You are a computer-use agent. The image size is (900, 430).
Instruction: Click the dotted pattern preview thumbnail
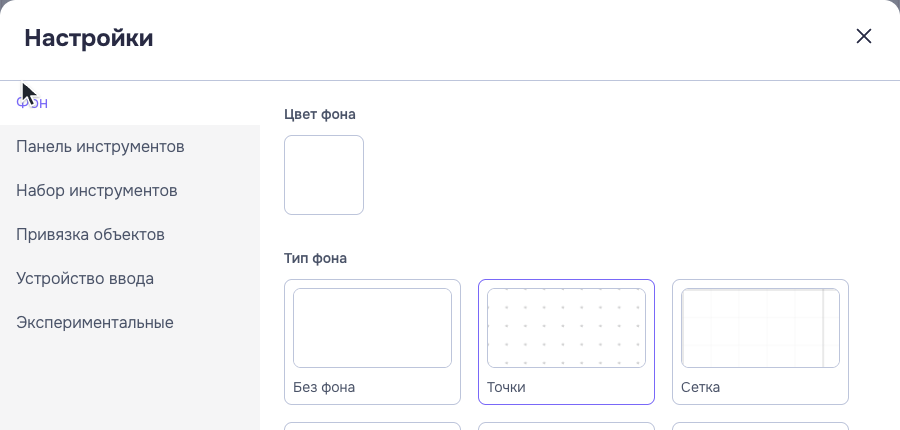tap(567, 328)
